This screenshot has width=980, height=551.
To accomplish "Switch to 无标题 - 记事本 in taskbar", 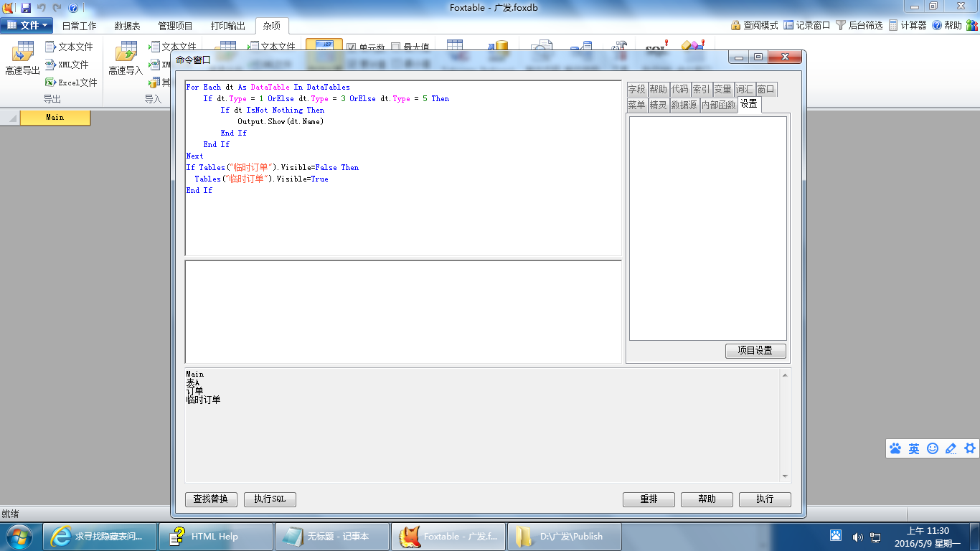I will pyautogui.click(x=332, y=537).
